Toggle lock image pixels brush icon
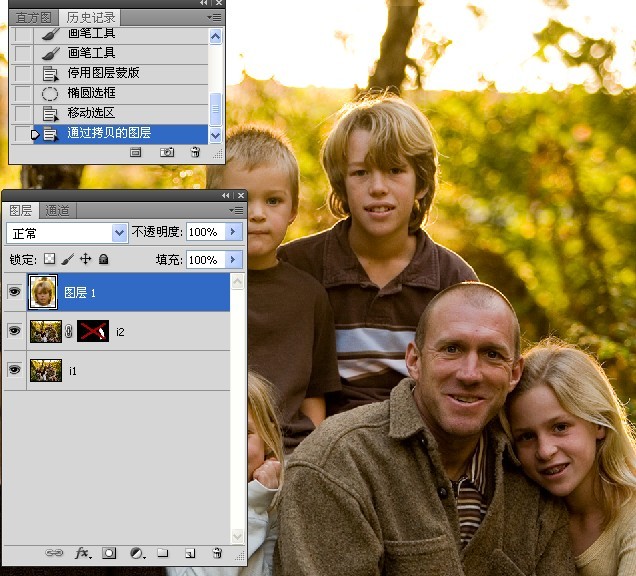 click(68, 259)
